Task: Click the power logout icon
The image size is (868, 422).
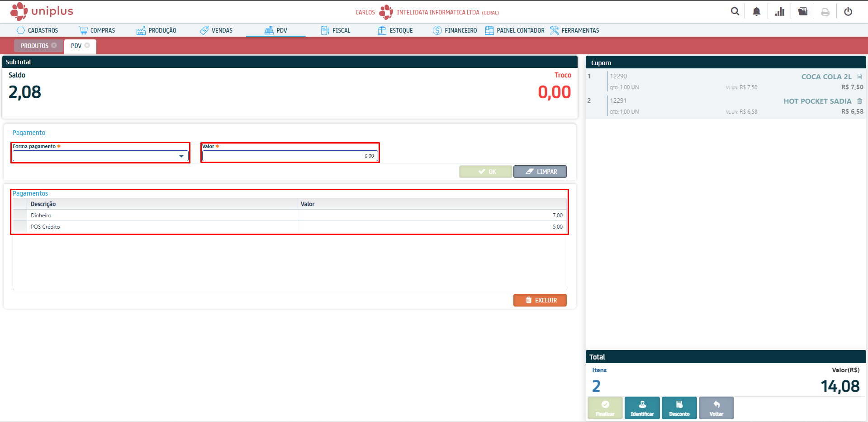Action: (x=848, y=11)
